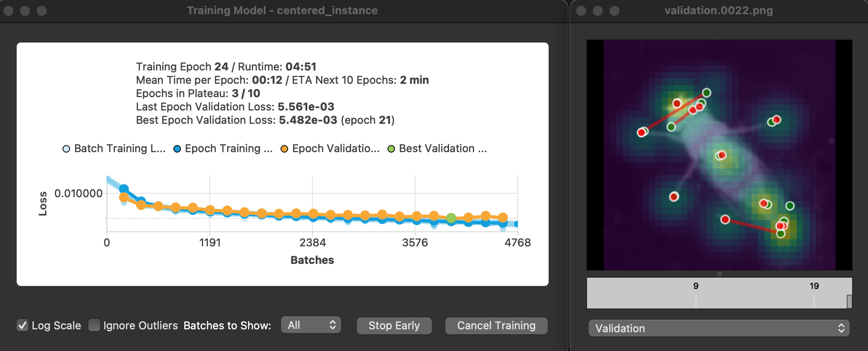Toggle the Log Scale checkbox
Image resolution: width=868 pixels, height=351 pixels.
[x=23, y=325]
